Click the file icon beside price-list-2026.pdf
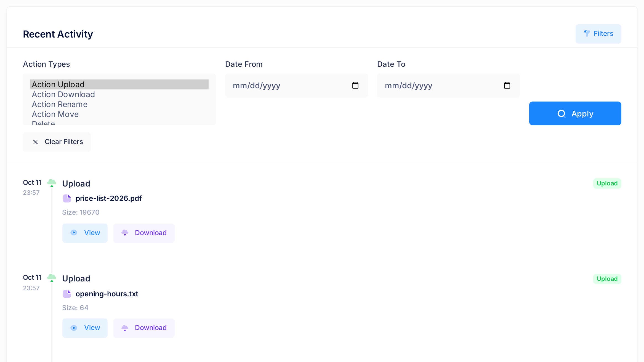Viewport: 644px width, 362px height. 67,198
